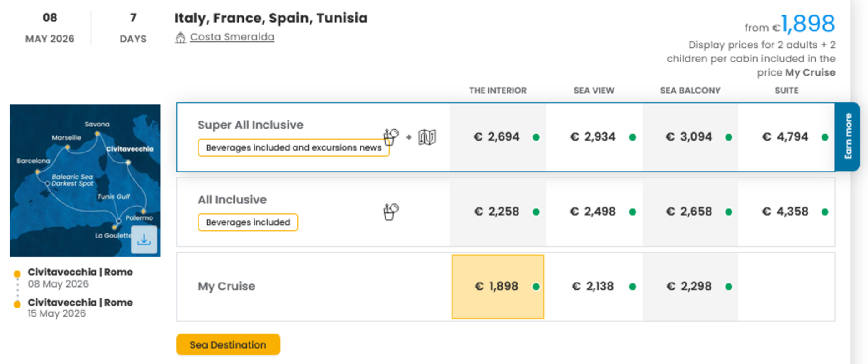
Task: Choose My Cruise Sea Balcony €2,298
Action: pos(690,287)
